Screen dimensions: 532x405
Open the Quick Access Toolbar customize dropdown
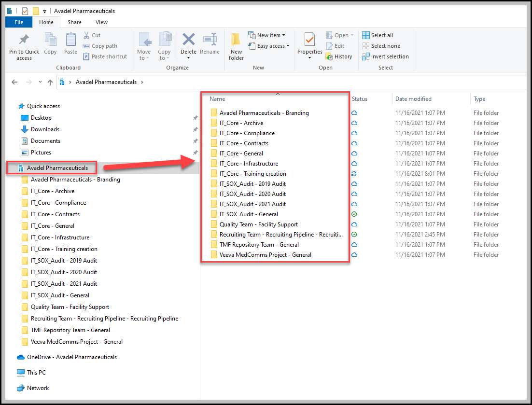[x=44, y=12]
